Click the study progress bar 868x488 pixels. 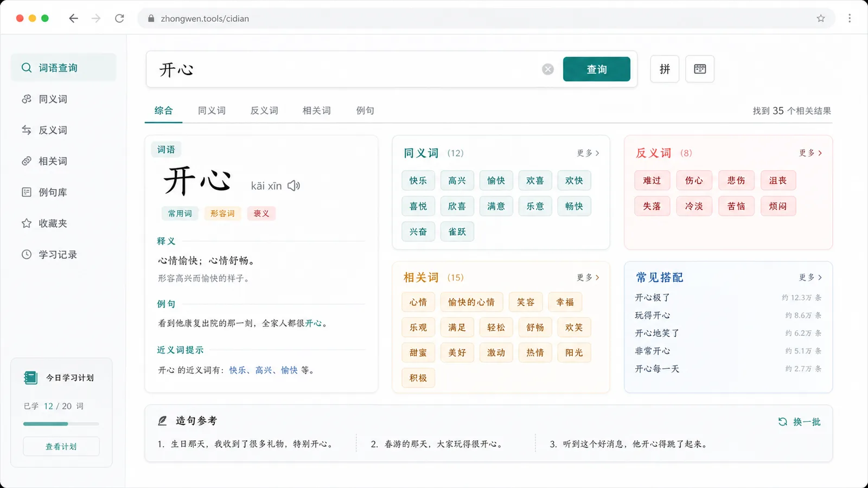[61, 423]
